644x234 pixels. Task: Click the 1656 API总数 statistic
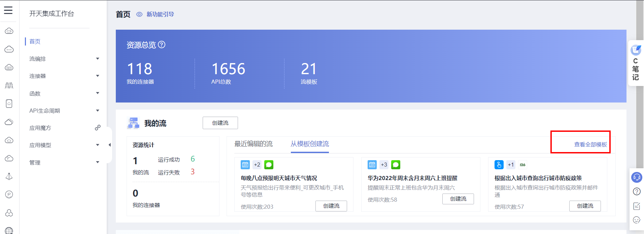pyautogui.click(x=228, y=73)
